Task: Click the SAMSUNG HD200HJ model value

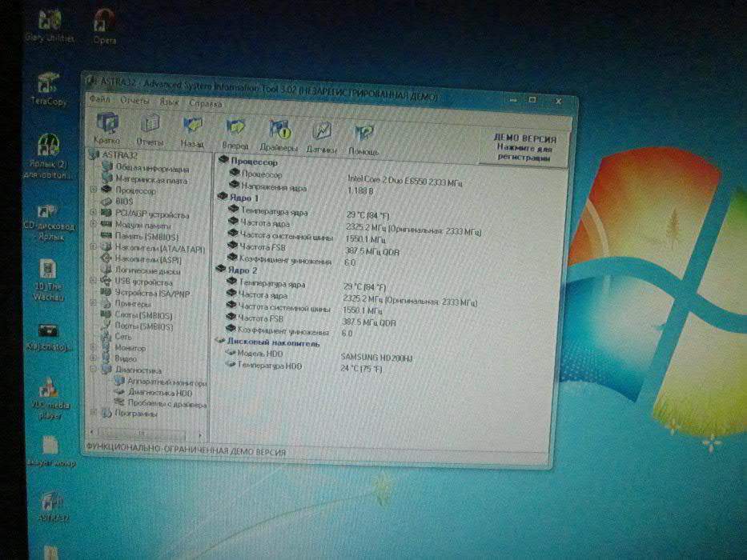Action: tap(377, 357)
